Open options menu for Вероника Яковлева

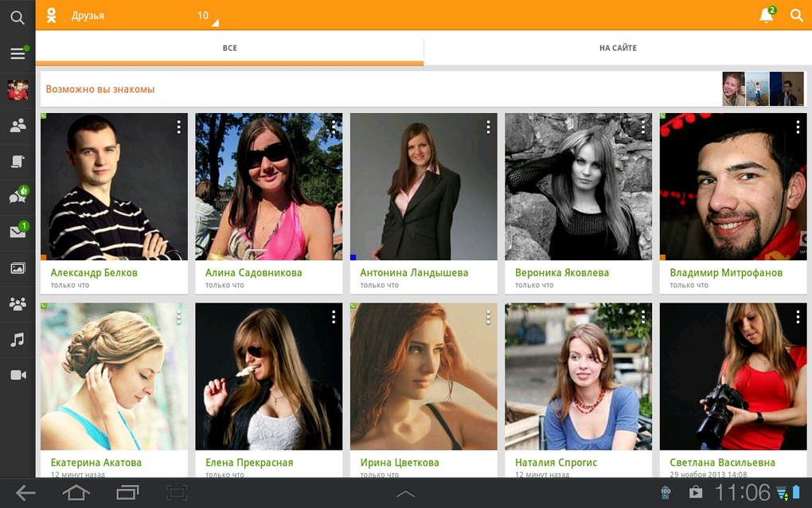[643, 127]
